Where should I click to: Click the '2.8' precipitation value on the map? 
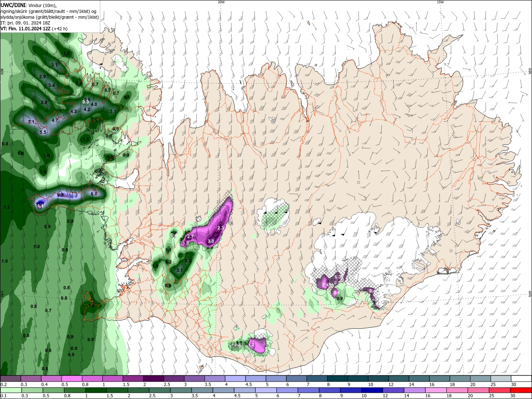44,102
